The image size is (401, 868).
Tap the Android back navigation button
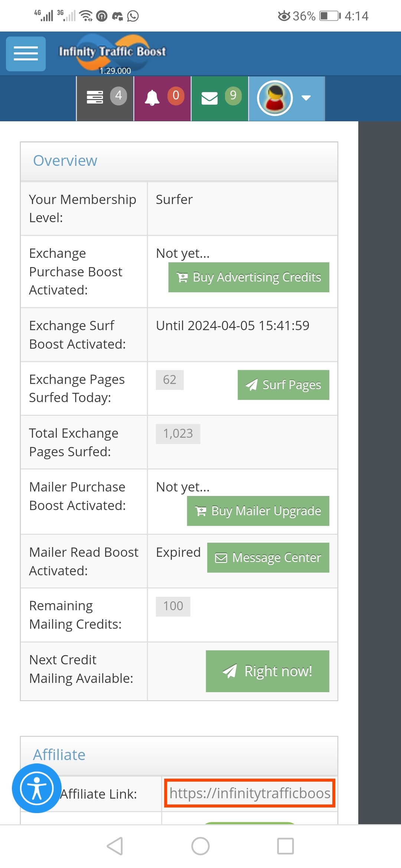[x=115, y=846]
